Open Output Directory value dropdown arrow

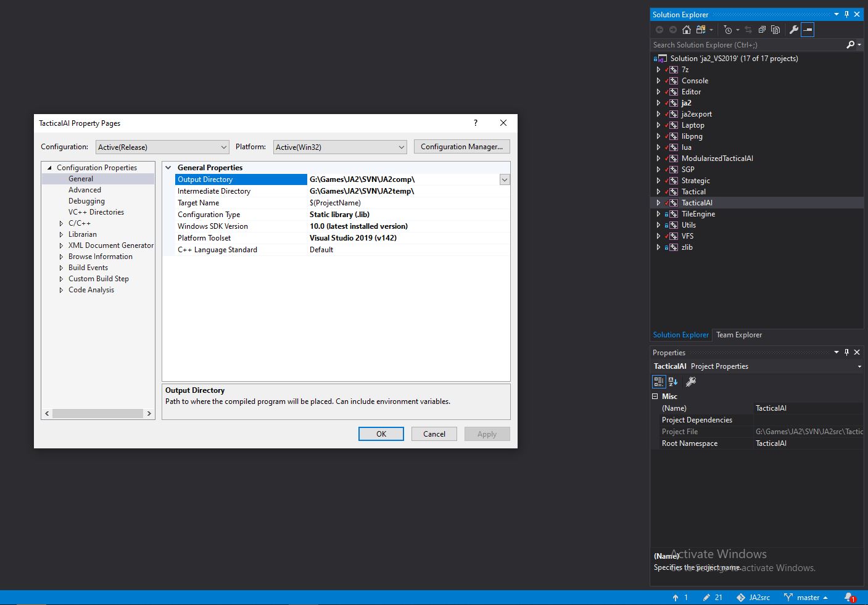(505, 179)
